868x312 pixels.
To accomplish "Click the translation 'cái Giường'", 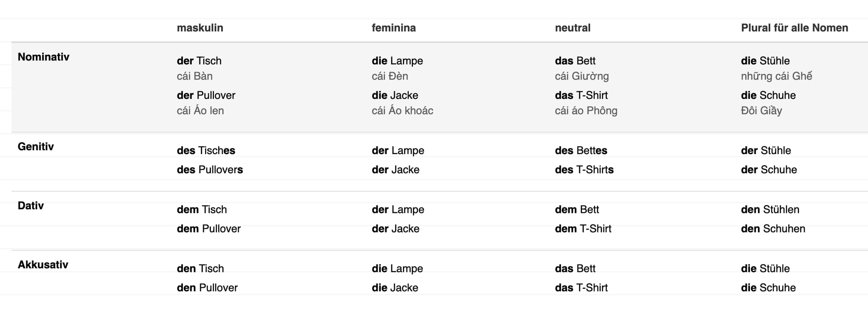I will pos(582,76).
